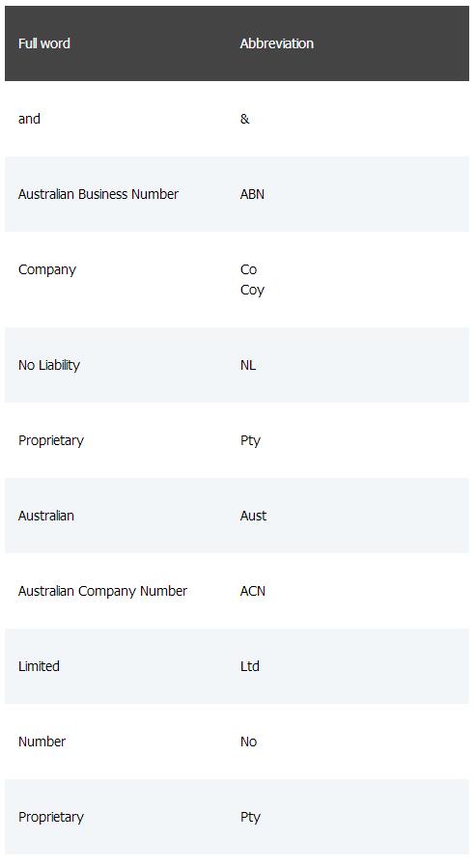
Task: Select the "Coy" abbreviation
Action: (x=252, y=290)
